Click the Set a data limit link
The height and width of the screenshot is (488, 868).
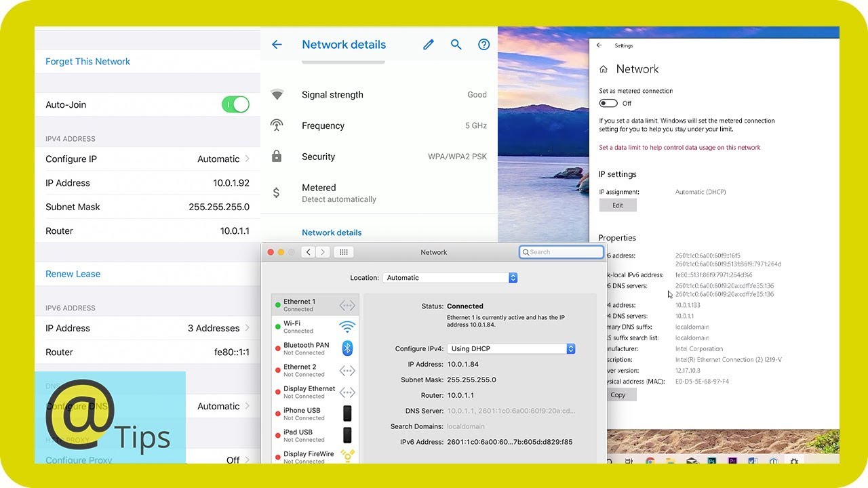point(679,148)
